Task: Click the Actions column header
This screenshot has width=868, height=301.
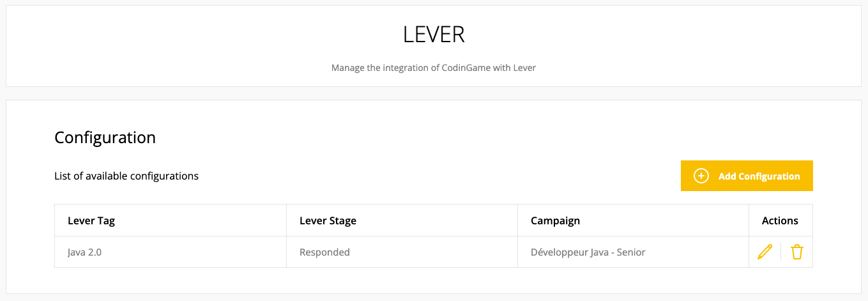Action: click(780, 220)
